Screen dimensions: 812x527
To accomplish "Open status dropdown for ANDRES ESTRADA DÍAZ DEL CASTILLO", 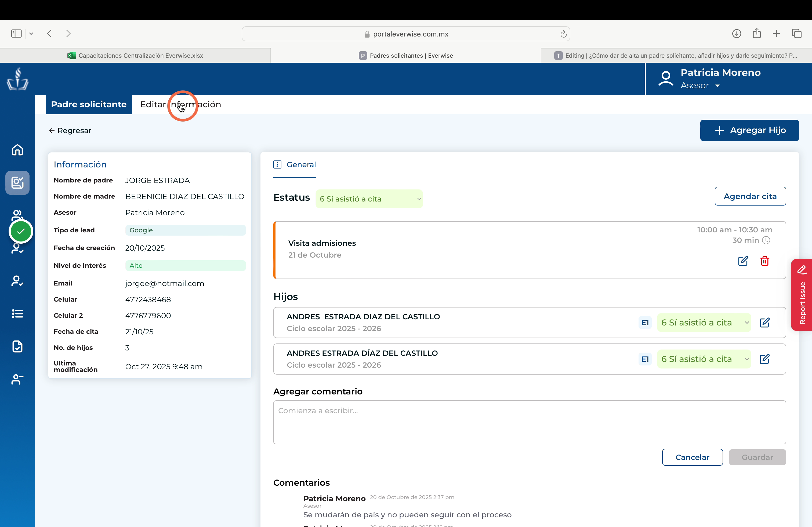I will [x=704, y=359].
